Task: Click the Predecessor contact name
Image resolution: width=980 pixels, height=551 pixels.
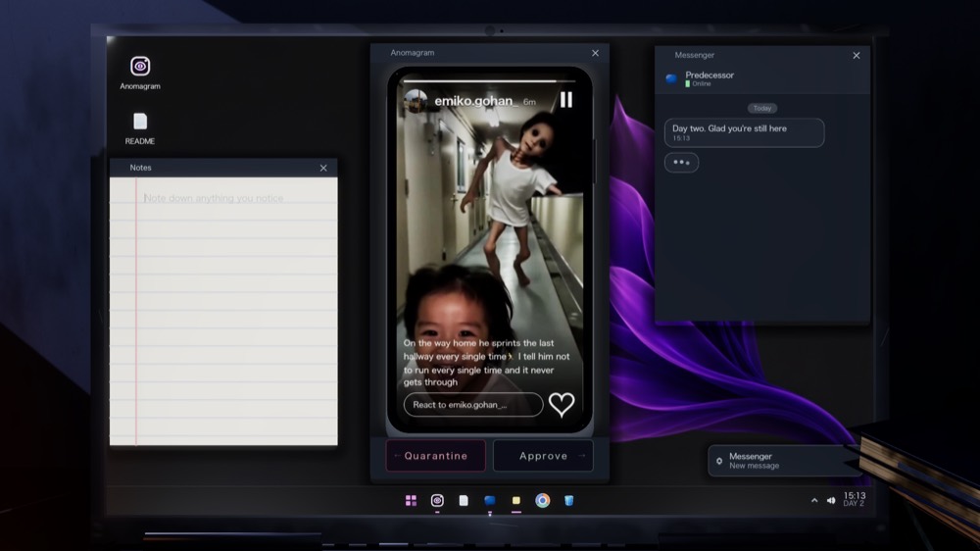Action: [x=710, y=75]
